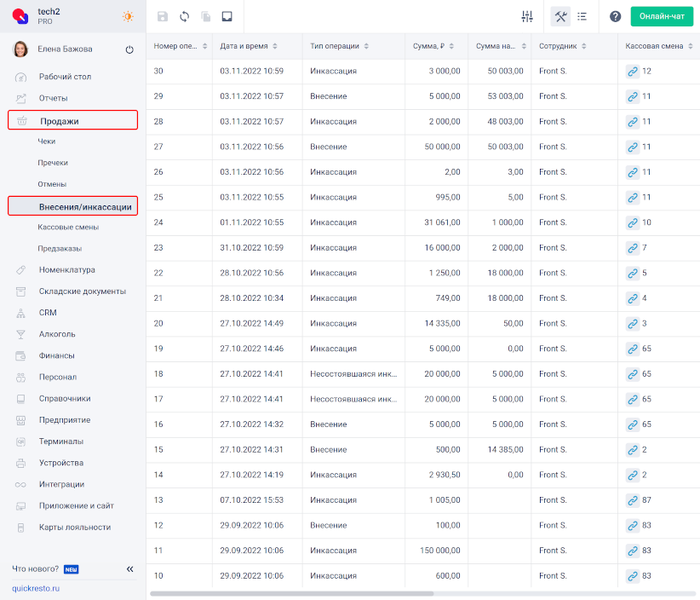Select the hammer and wrench tools icon
Image resolution: width=700 pixels, height=600 pixels.
[560, 16]
